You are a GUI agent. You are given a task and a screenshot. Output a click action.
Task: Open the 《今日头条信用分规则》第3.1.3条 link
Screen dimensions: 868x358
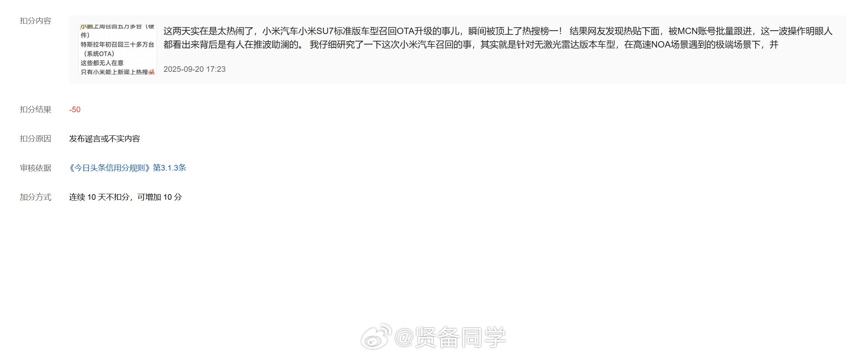click(x=128, y=168)
